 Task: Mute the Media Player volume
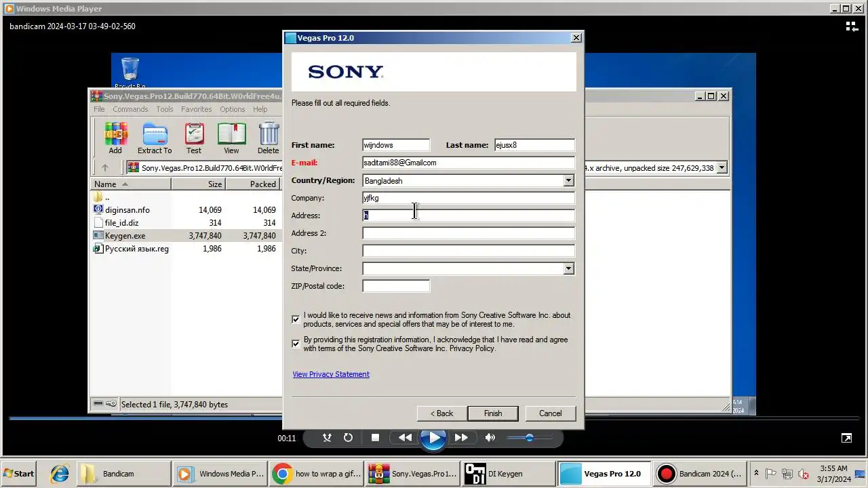(x=490, y=438)
